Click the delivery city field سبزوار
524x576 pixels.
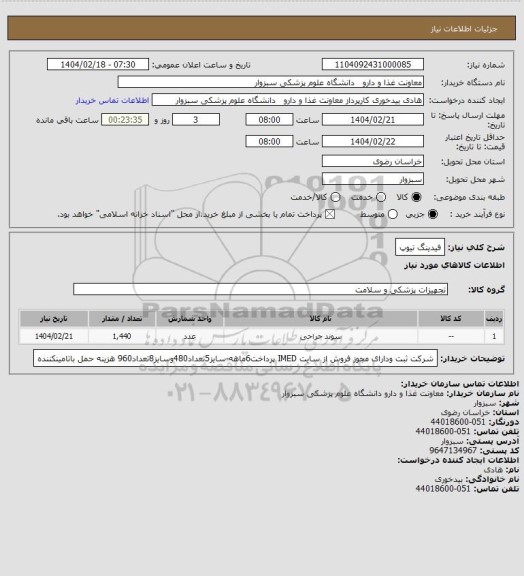[373, 179]
